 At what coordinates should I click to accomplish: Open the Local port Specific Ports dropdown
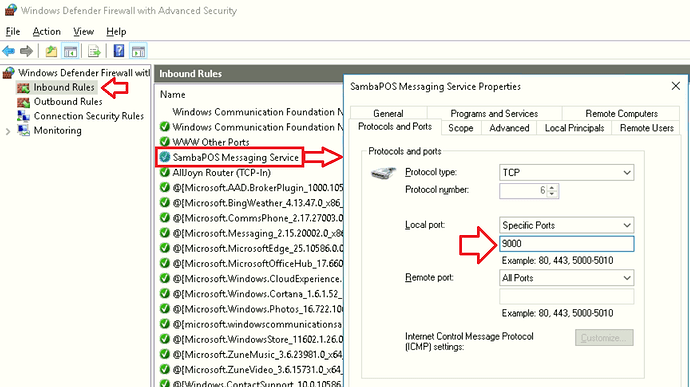(566, 225)
